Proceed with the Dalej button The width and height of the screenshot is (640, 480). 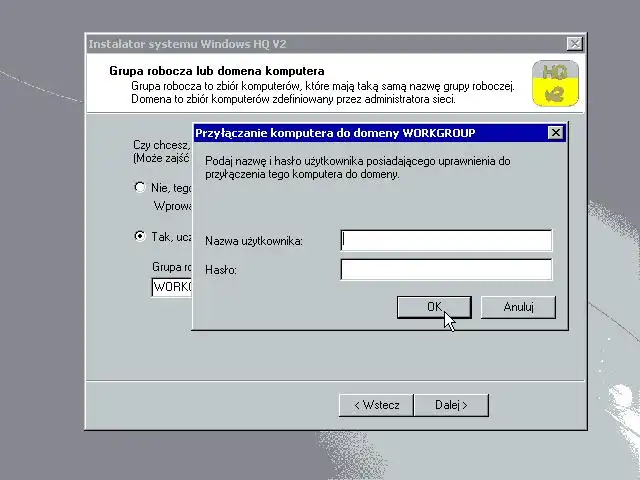(451, 405)
